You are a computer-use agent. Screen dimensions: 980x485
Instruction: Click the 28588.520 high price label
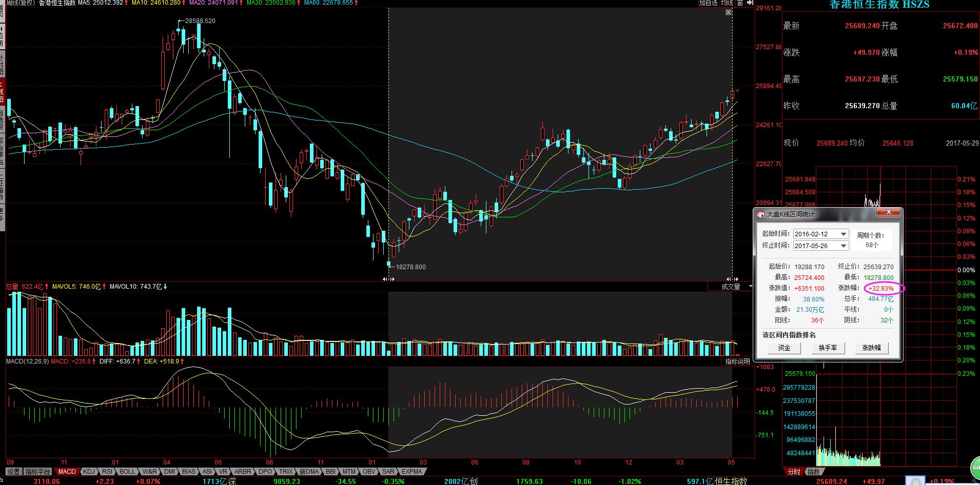[200, 21]
